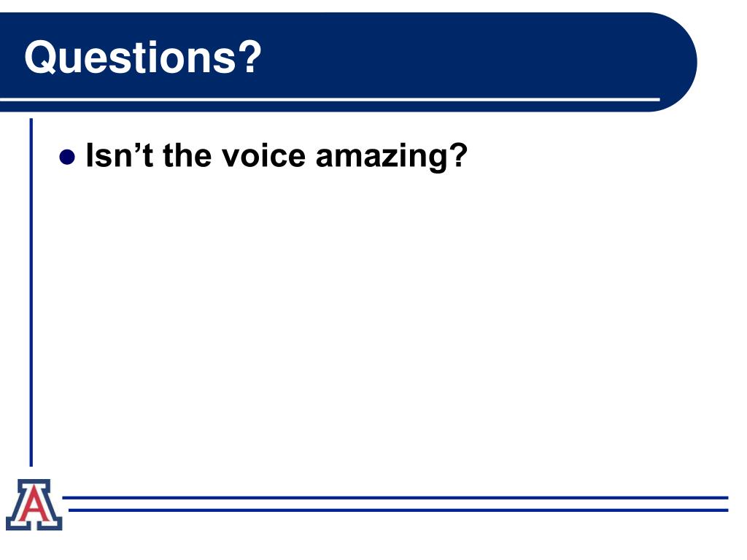Select the vertical blue line on left side
Viewport: 747px width, 560px height.
(x=31, y=292)
